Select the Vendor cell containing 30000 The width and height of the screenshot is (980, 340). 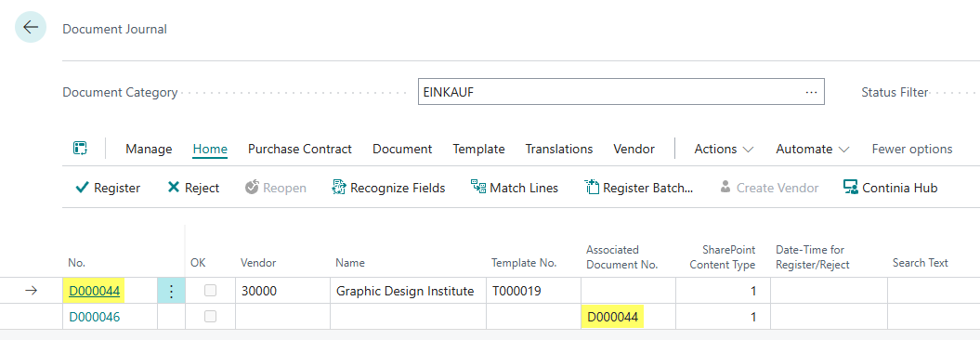click(282, 291)
